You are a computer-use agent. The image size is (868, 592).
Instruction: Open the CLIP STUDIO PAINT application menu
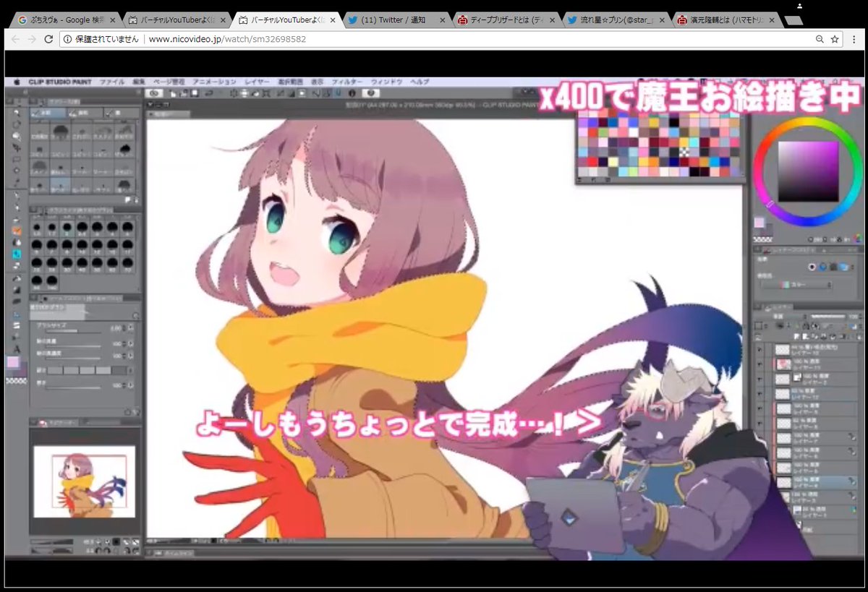60,82
